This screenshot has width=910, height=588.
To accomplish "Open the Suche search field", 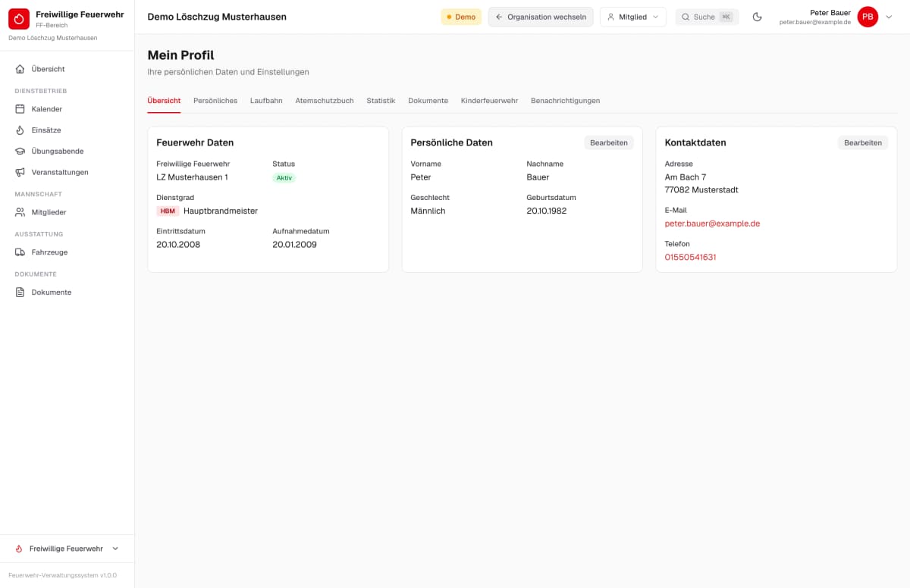I will pyautogui.click(x=707, y=17).
